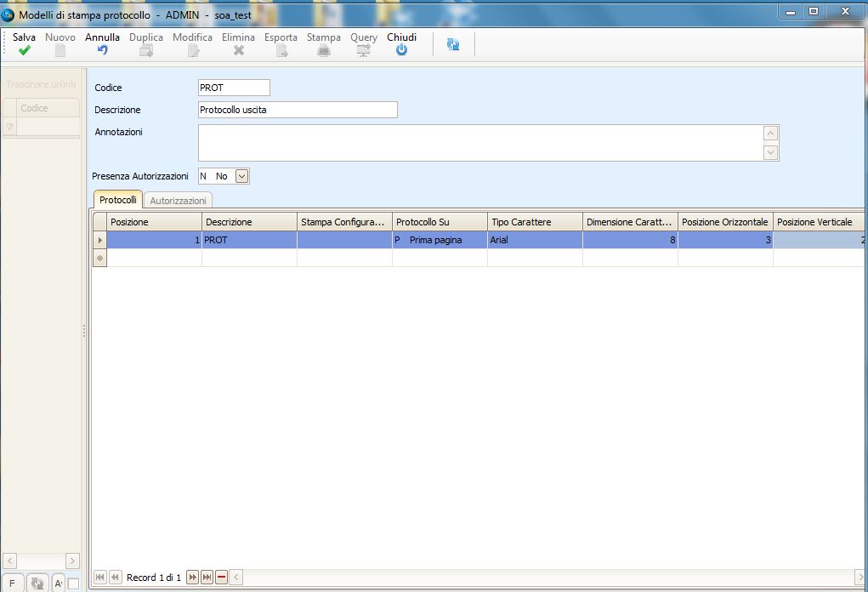Select the Protocolli tab
The image size is (868, 592).
click(117, 200)
